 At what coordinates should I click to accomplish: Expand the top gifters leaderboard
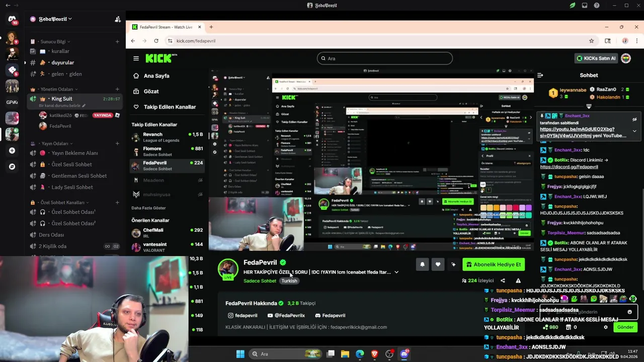pyautogui.click(x=589, y=107)
